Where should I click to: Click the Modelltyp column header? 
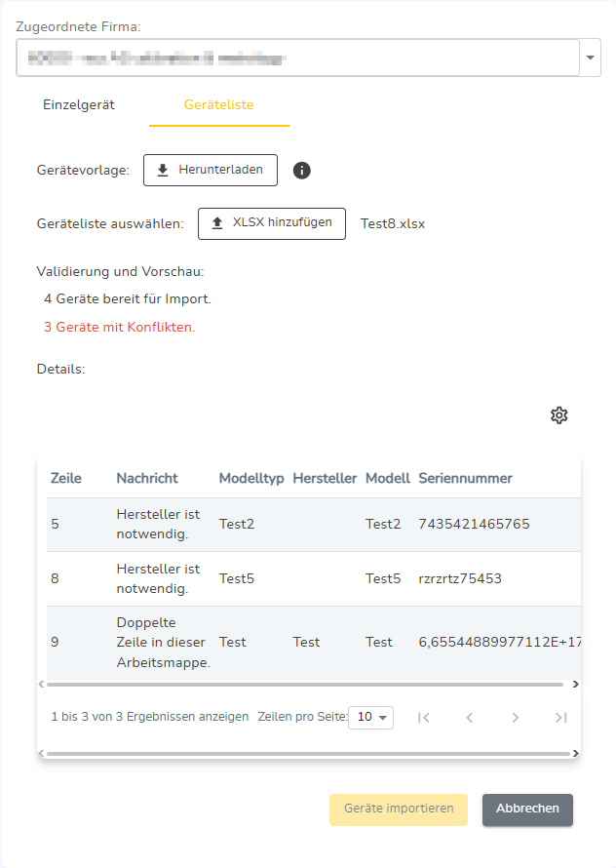point(251,478)
